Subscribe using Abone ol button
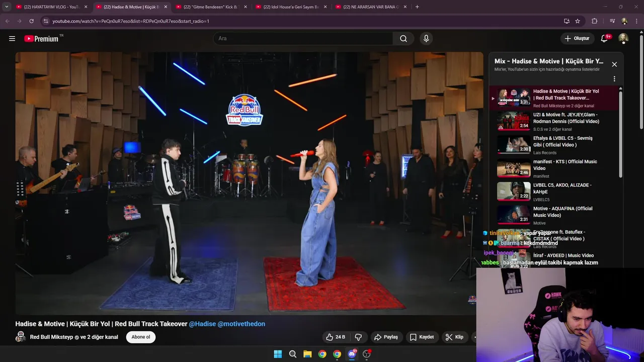 141,337
